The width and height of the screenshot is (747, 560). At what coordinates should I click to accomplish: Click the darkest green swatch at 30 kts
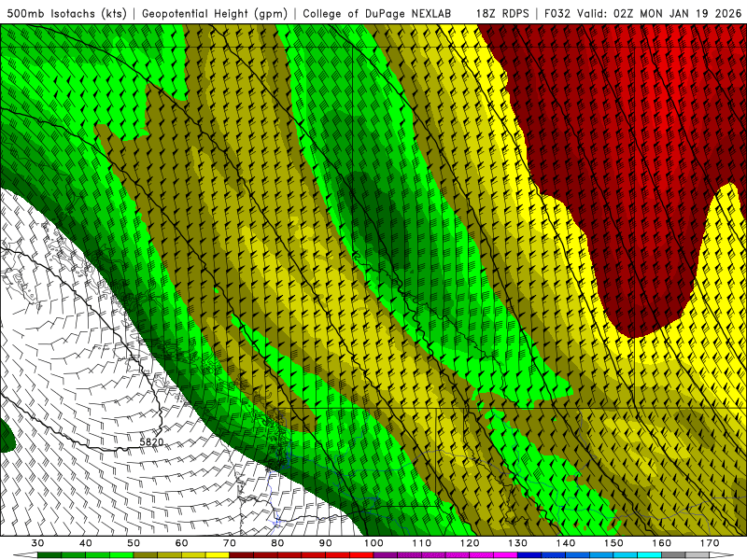point(49,555)
